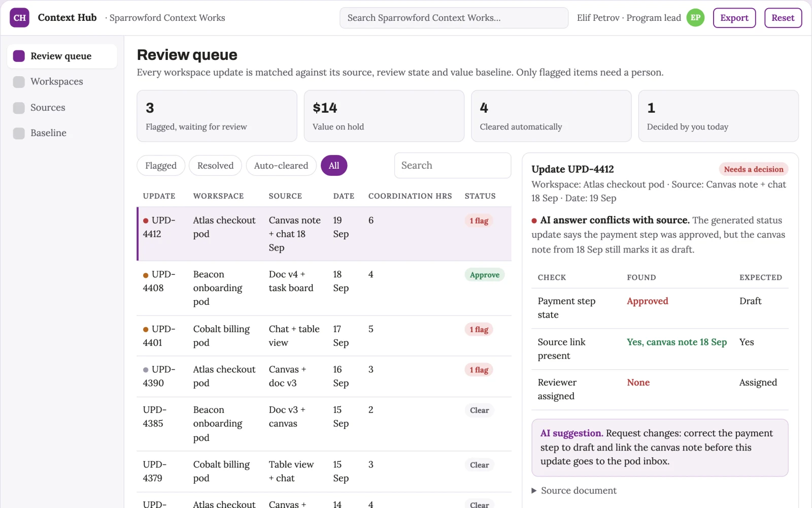
Task: Click the red 'Approved' found value
Action: (x=647, y=301)
